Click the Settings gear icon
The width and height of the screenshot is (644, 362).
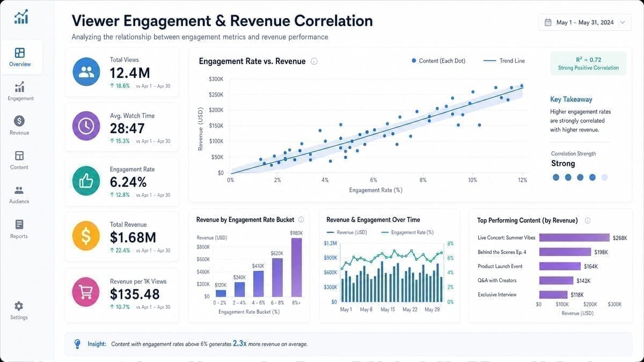pyautogui.click(x=19, y=306)
